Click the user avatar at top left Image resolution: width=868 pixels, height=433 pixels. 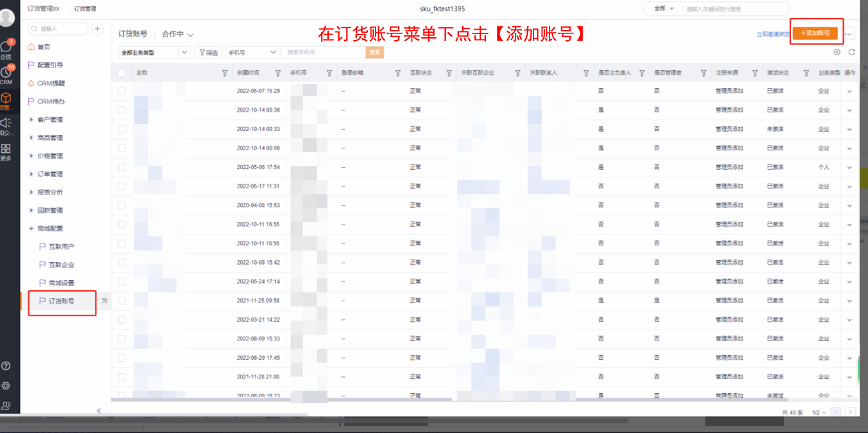coord(6,18)
